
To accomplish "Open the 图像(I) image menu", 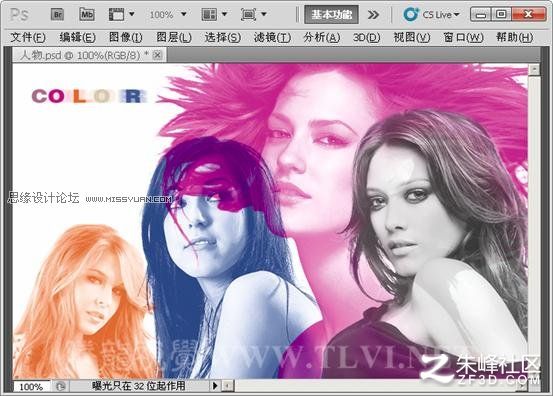I will pyautogui.click(x=126, y=37).
